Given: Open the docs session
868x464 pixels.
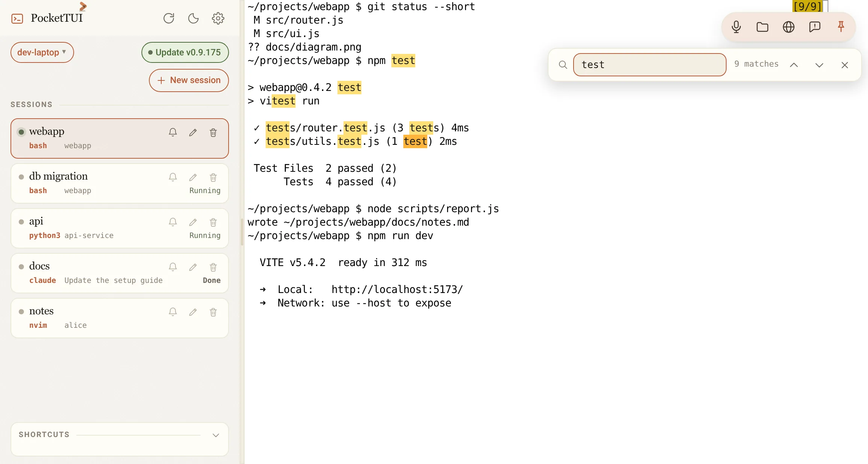Looking at the screenshot, I should point(120,273).
